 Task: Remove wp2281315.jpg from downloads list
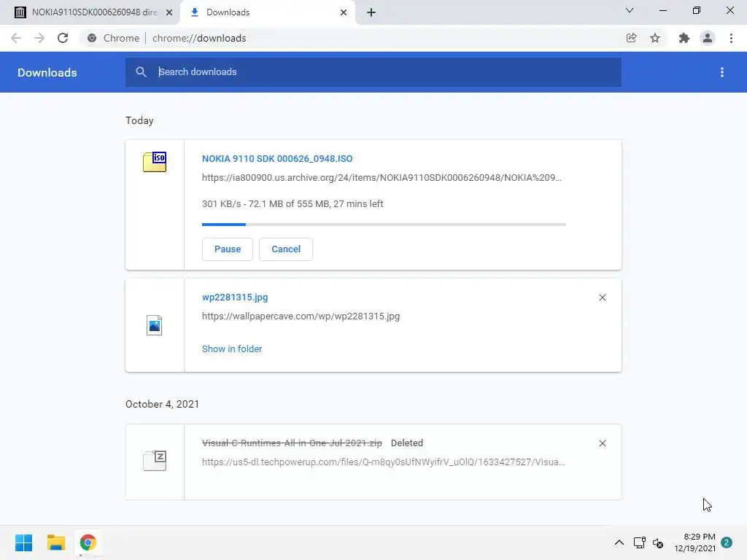pos(602,297)
